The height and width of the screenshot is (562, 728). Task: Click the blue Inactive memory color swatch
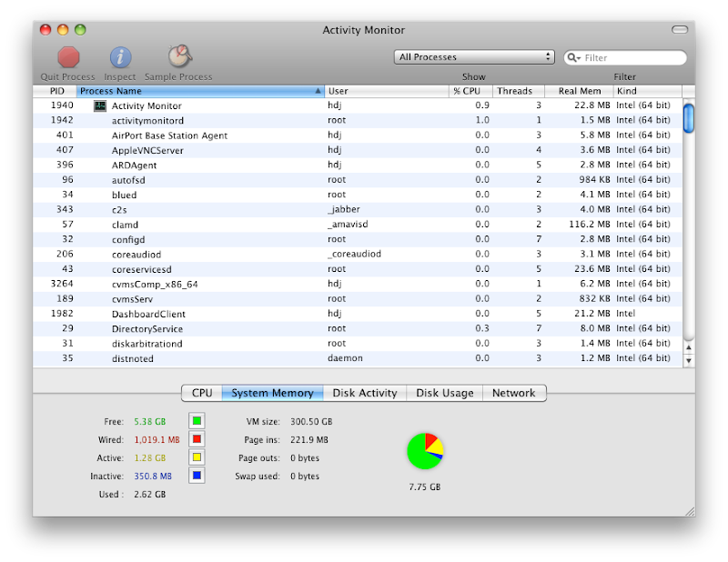coord(197,476)
